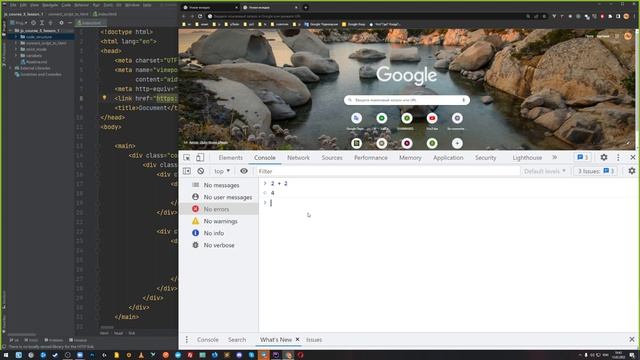This screenshot has height=360, width=640.
Task: Open the Elements tab in DevTools
Action: tap(230, 158)
